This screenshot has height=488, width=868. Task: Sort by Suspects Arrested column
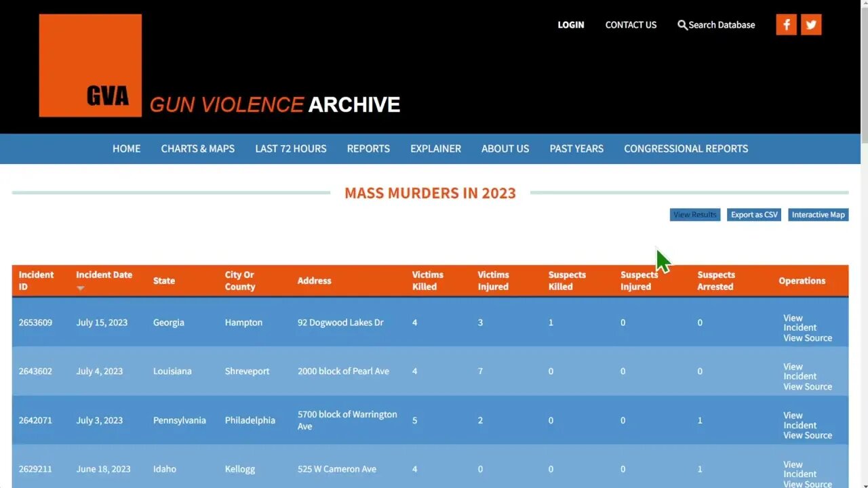pyautogui.click(x=716, y=281)
